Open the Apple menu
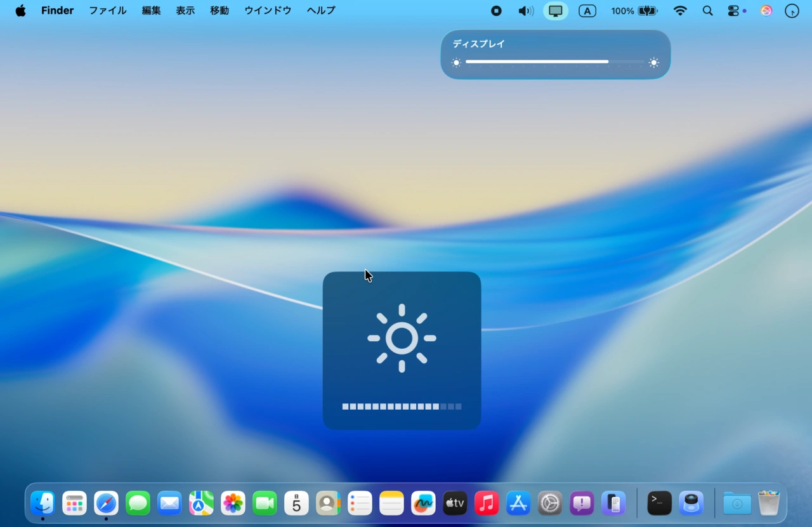Screen dimensions: 812x527 (20, 10)
